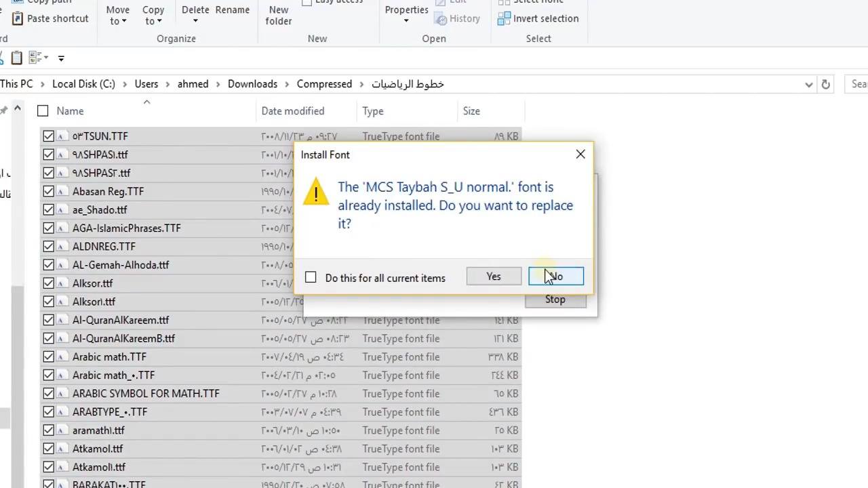
Task: Click the font file icon of Alksor.ttf
Action: pyautogui.click(x=61, y=283)
